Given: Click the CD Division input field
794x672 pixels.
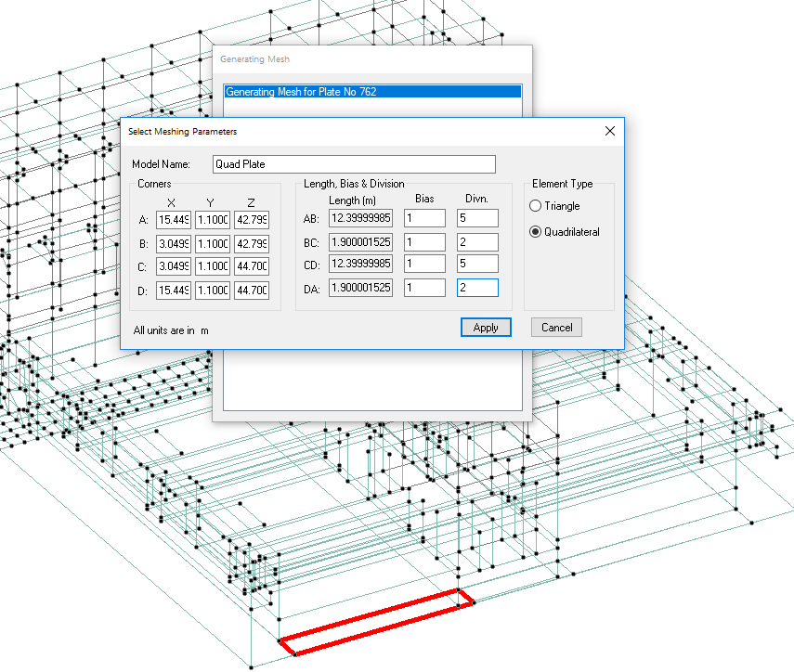Looking at the screenshot, I should (477, 265).
